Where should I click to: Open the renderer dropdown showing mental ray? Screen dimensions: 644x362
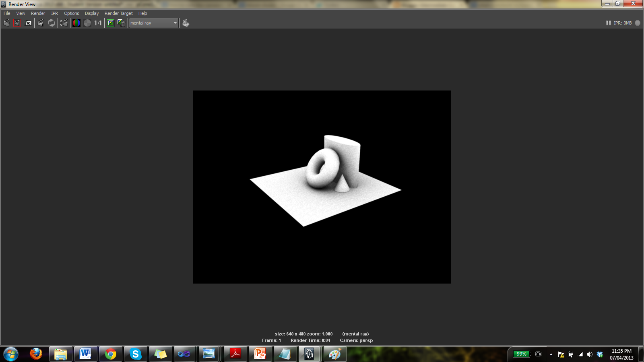[x=175, y=23]
